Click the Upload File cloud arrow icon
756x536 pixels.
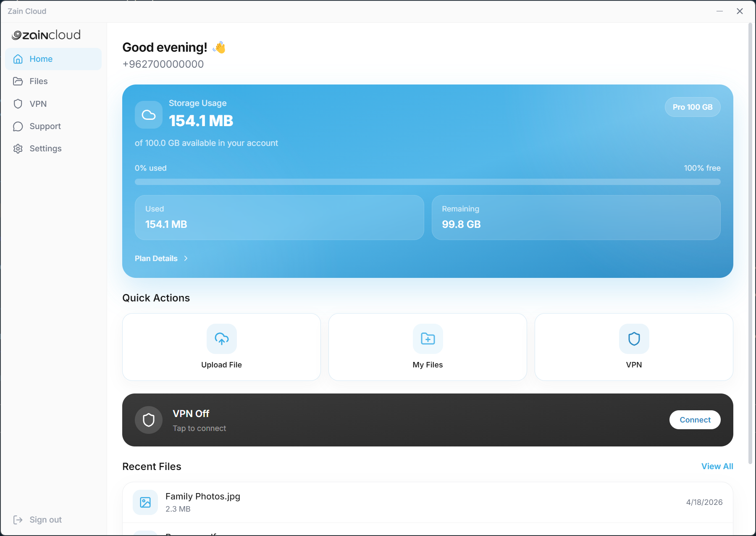pos(222,339)
